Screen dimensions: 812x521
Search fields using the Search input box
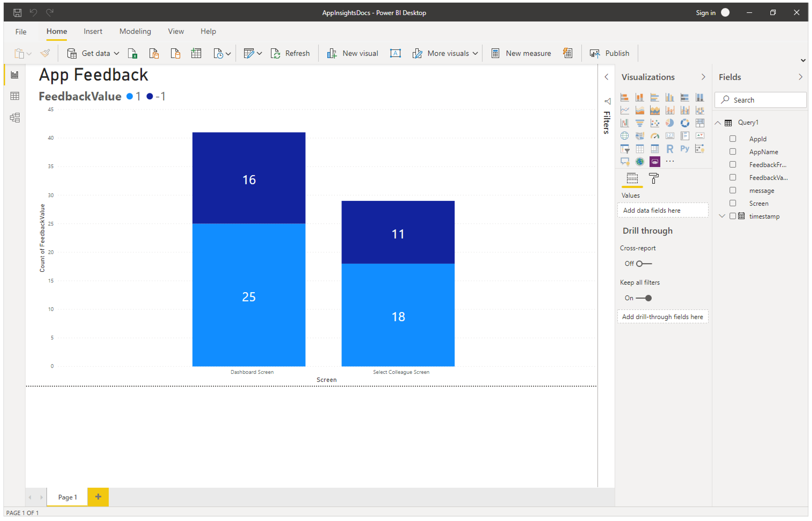pyautogui.click(x=760, y=99)
